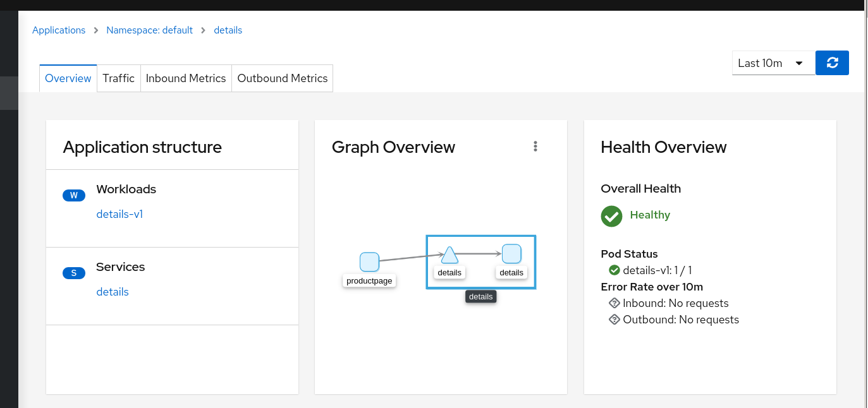868x408 pixels.
Task: Open the details-v1 workload link
Action: pyautogui.click(x=119, y=214)
